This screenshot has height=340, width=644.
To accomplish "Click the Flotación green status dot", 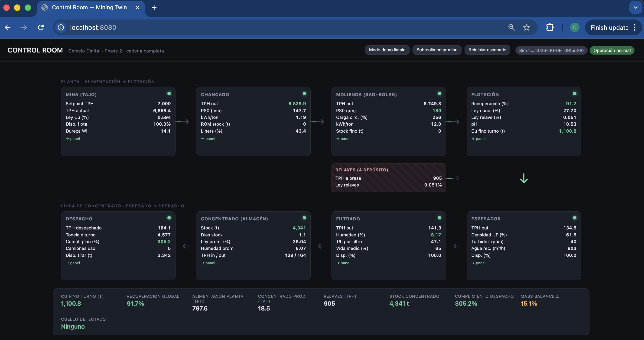I will 575,94.
